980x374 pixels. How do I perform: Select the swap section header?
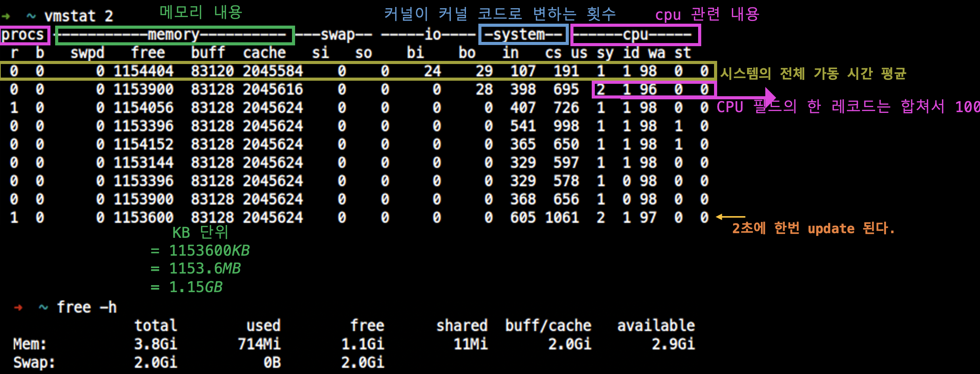tap(339, 35)
